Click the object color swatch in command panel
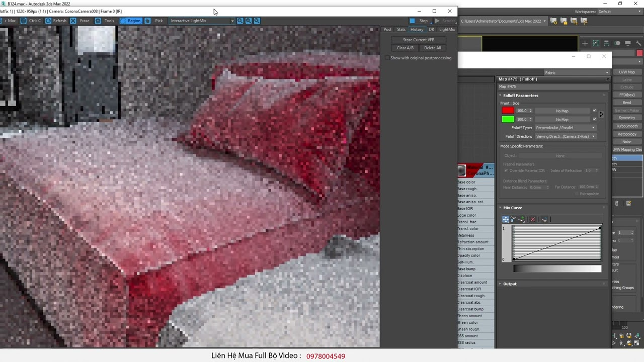 tap(639, 53)
